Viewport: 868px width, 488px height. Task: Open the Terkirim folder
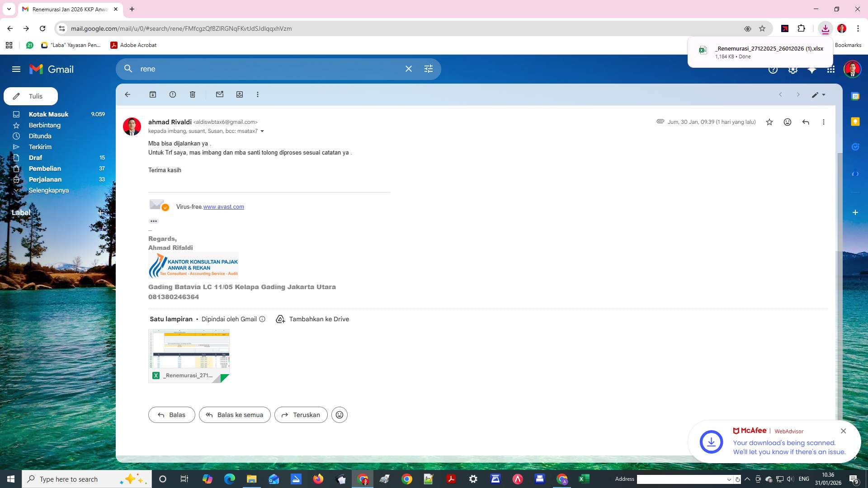(40, 147)
